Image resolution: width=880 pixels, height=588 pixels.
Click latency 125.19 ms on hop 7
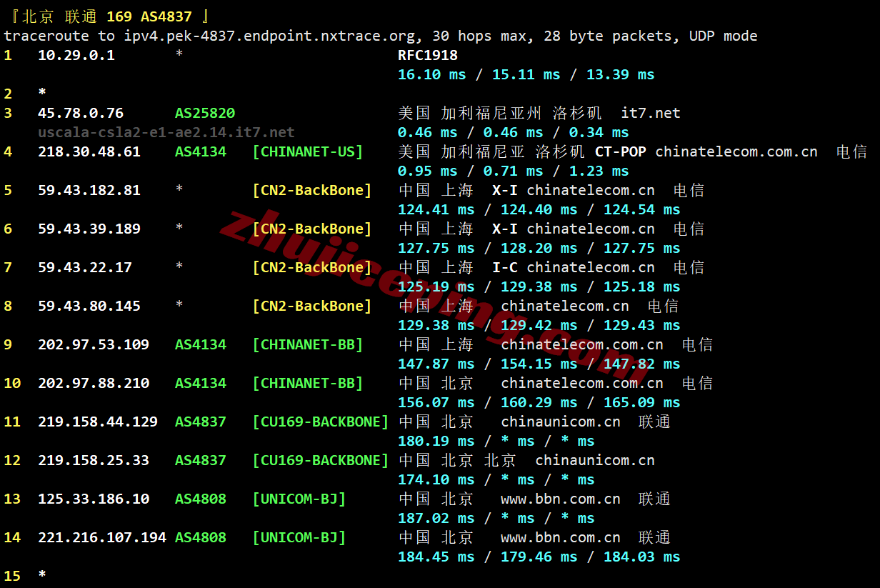436,286
